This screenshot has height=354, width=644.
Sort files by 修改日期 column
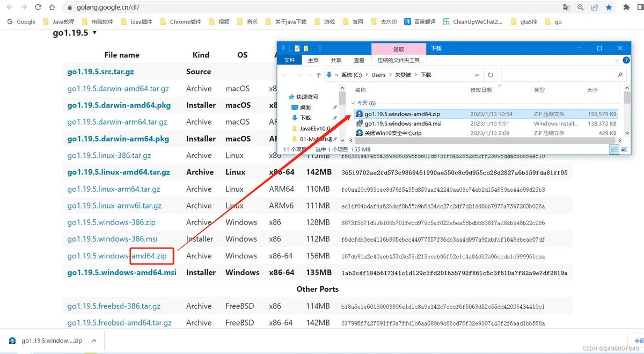[481, 90]
